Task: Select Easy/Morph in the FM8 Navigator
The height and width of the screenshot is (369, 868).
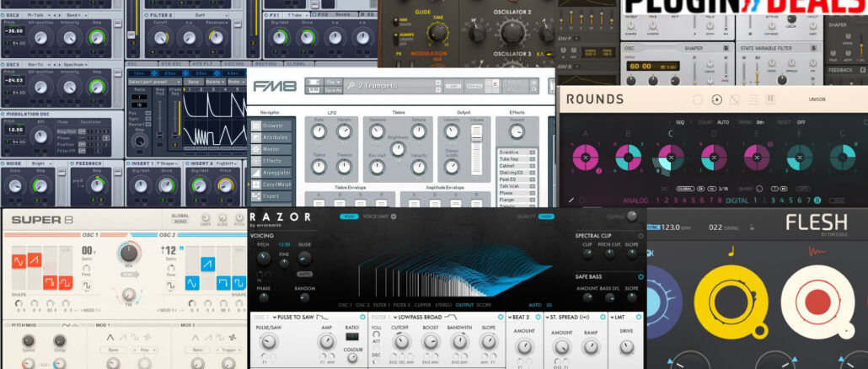Action: (x=271, y=184)
